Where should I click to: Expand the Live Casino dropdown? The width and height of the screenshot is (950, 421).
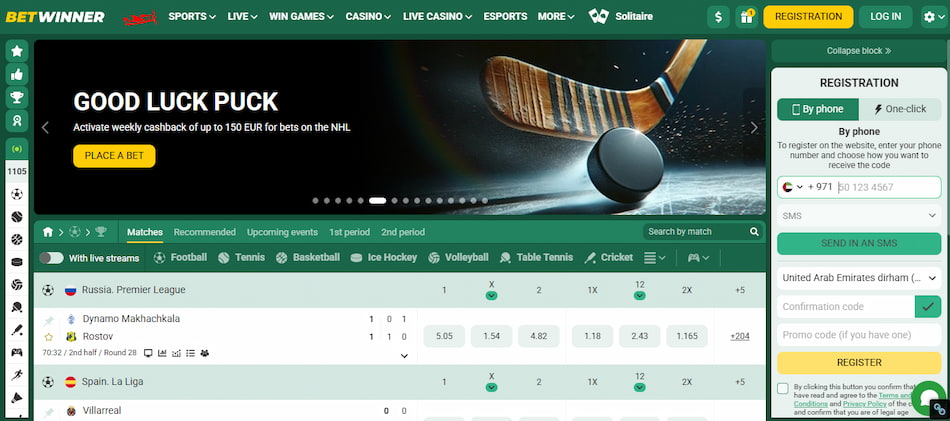[x=437, y=17]
